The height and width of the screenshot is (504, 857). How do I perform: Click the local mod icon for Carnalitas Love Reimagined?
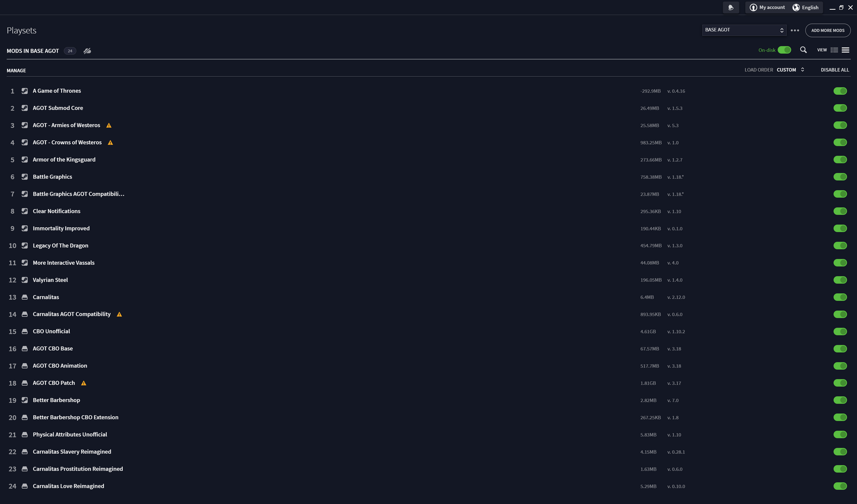25,486
